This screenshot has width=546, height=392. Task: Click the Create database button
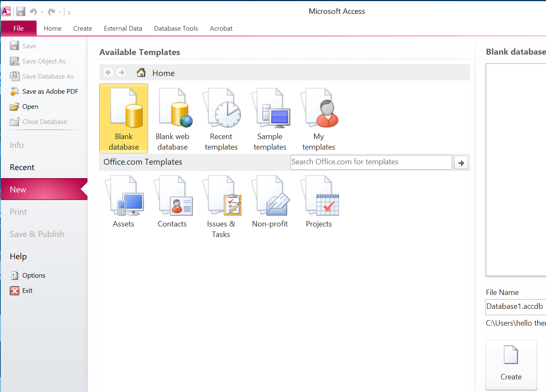pos(511,365)
